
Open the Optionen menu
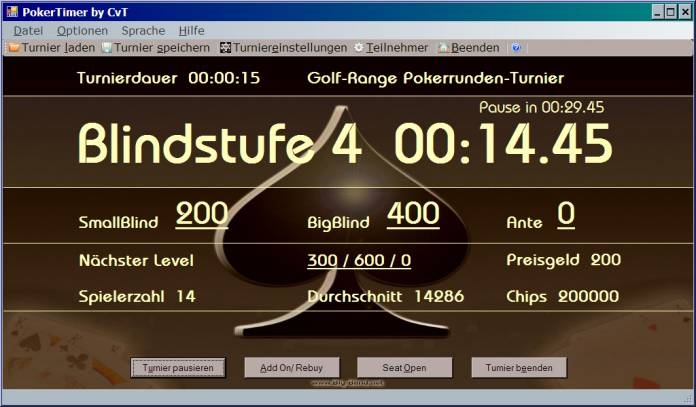[x=82, y=30]
